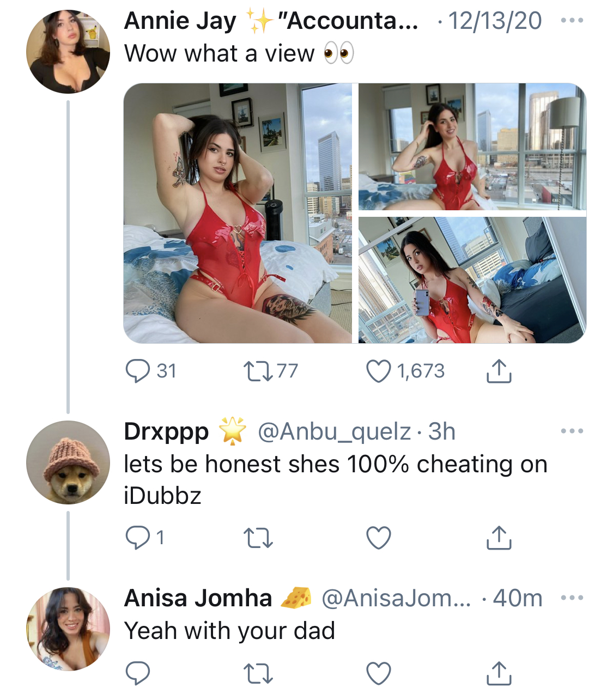
Task: Open more options for Anisa Jomha's tweet
Action: [572, 598]
